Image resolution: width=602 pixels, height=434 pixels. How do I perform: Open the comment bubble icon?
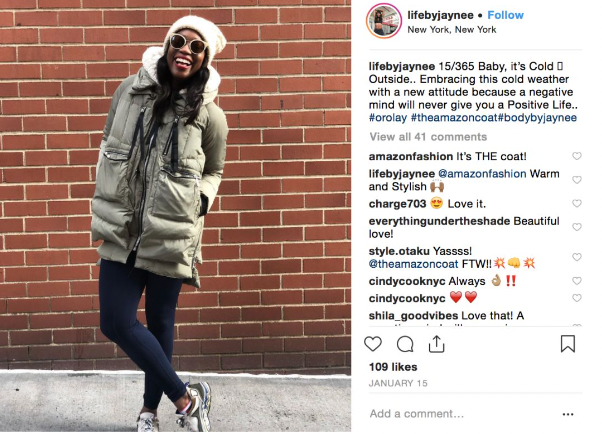tap(405, 344)
